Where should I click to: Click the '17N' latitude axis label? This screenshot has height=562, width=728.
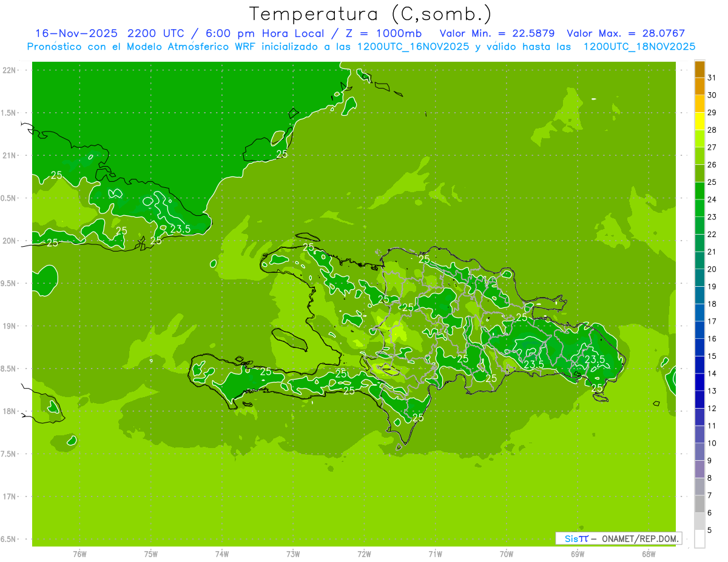point(10,497)
